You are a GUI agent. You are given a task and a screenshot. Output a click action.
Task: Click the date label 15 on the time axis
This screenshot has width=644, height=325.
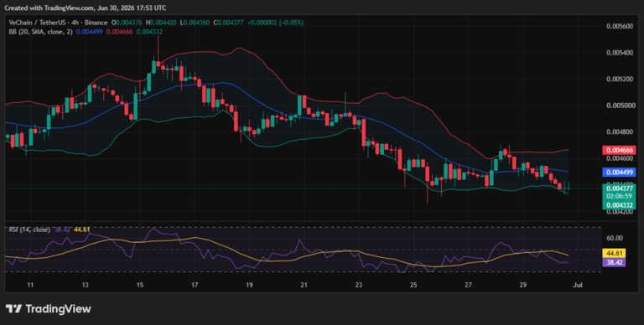tap(140, 285)
